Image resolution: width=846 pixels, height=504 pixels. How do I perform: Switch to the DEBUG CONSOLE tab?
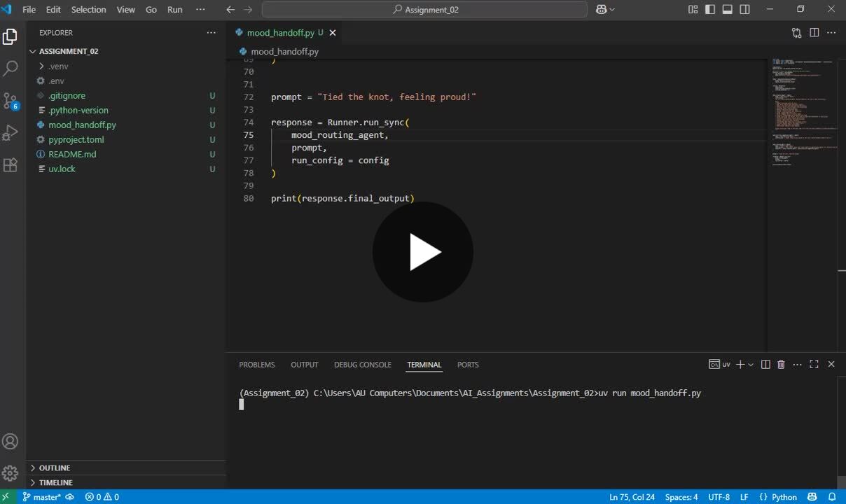click(363, 365)
